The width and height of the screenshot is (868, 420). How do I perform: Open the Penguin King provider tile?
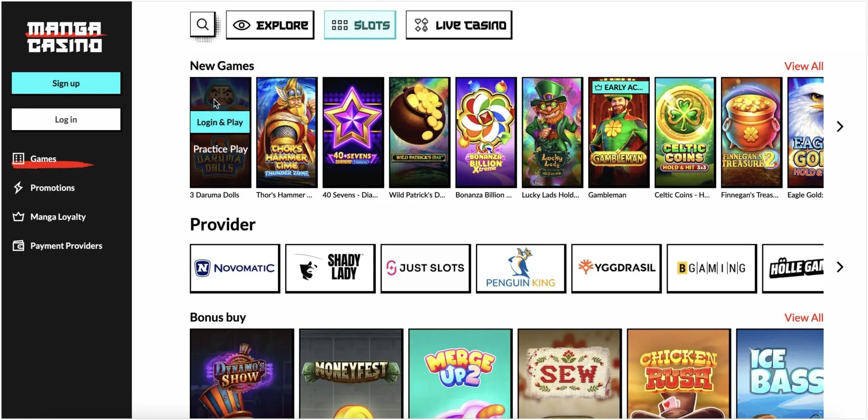click(521, 268)
